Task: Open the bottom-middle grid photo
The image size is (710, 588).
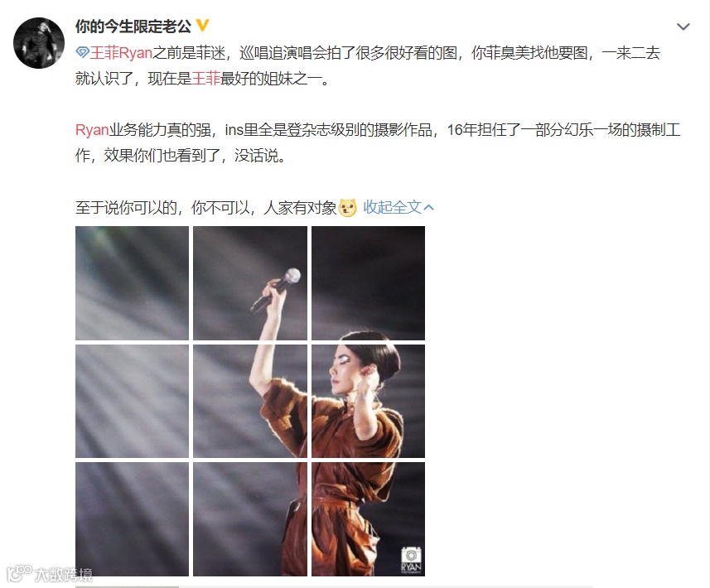Action: pyautogui.click(x=250, y=519)
